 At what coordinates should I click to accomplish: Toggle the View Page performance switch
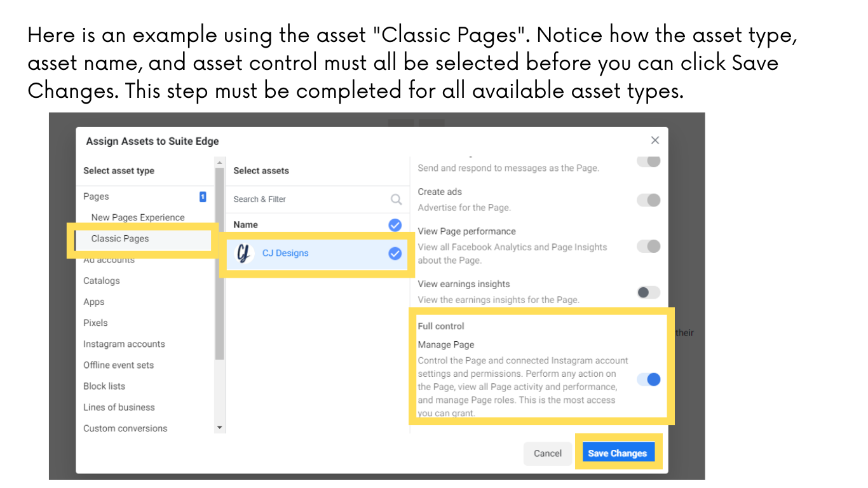[x=649, y=247]
